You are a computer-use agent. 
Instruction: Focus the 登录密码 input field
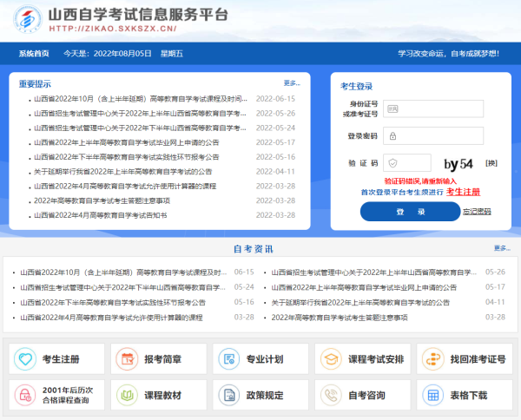pos(433,135)
